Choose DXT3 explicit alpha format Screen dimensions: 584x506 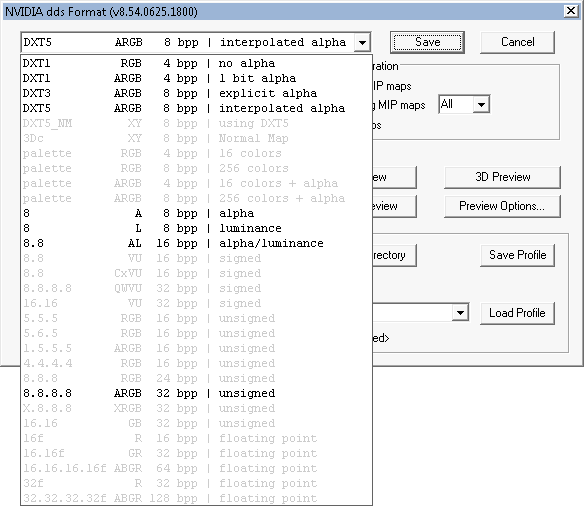click(197, 93)
